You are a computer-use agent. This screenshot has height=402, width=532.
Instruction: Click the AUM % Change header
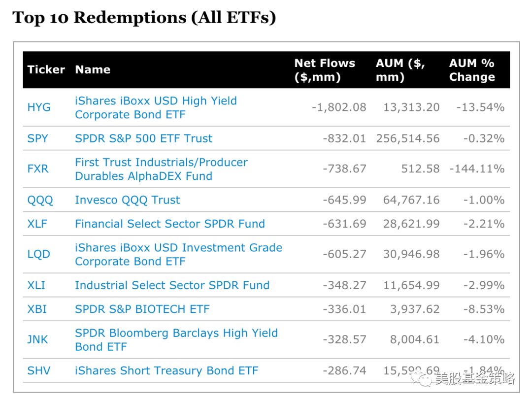[472, 70]
